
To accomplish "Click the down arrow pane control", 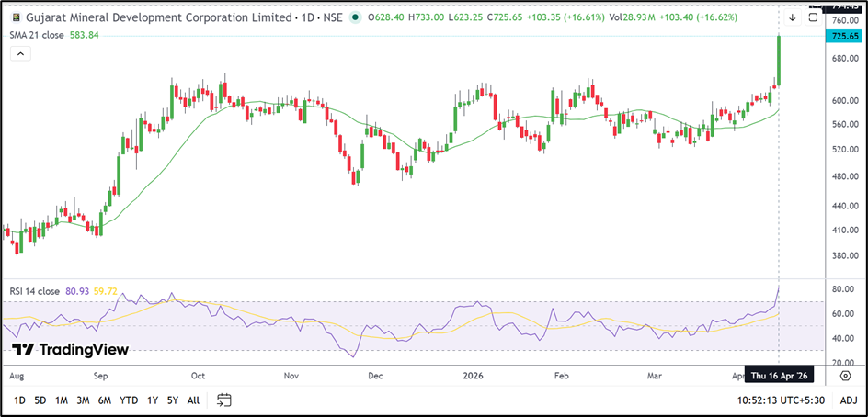I will pos(793,17).
